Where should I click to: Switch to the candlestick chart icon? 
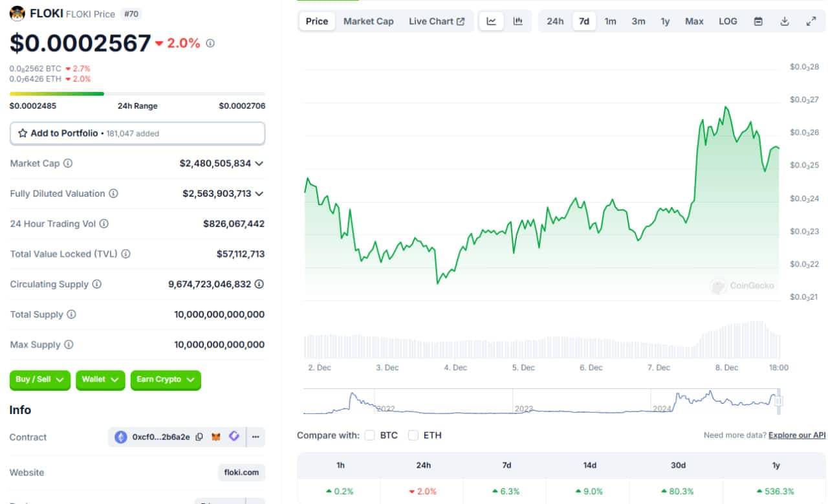tap(518, 21)
